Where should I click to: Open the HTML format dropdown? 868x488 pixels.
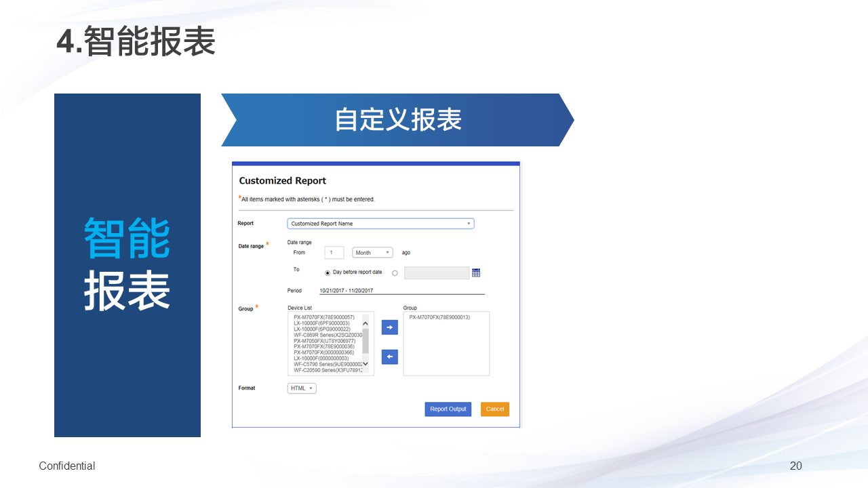tap(302, 388)
